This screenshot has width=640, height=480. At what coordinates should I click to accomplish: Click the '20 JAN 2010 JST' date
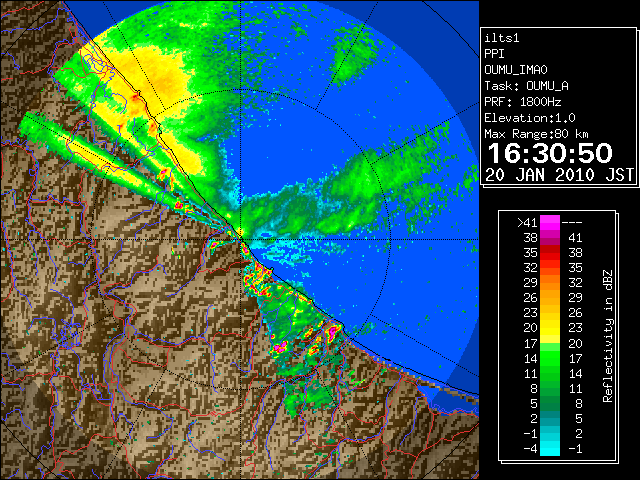tap(560, 175)
